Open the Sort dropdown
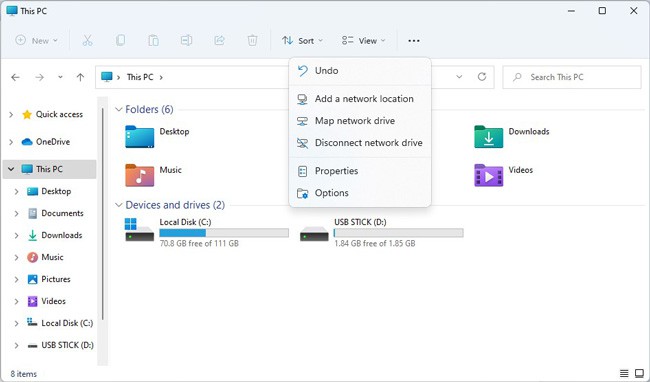650x382 pixels. 302,41
